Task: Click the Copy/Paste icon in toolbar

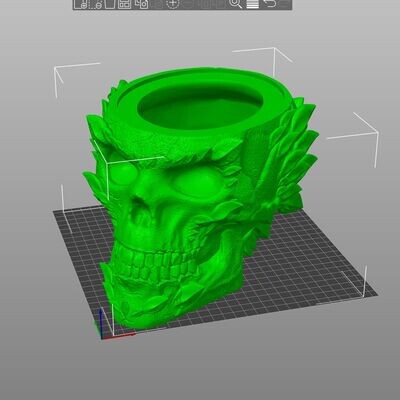Action: coord(142,4)
